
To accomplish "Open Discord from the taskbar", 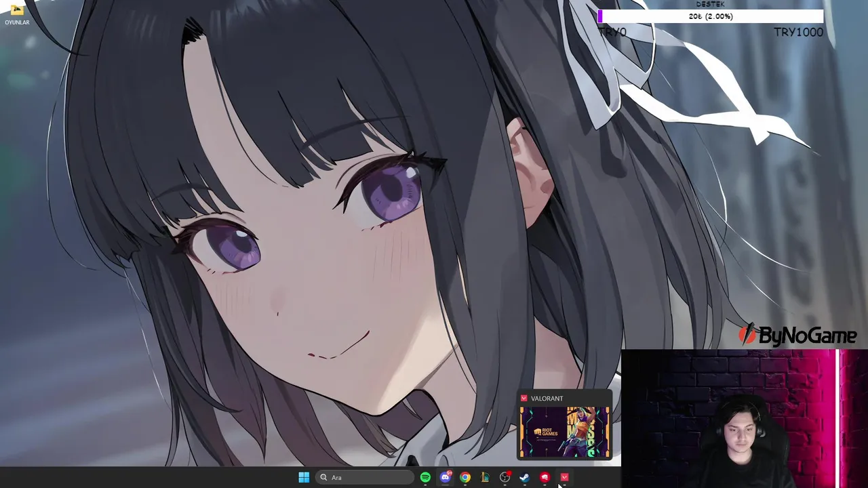I will tap(445, 477).
